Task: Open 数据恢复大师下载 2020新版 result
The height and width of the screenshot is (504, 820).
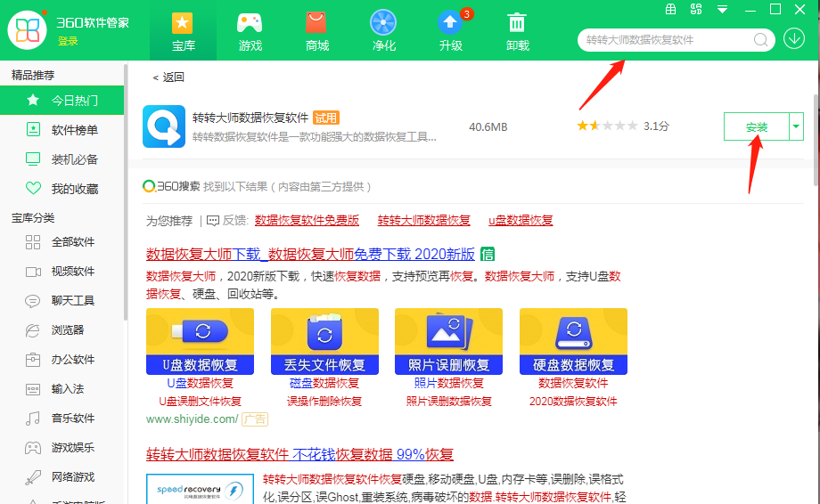Action: [x=310, y=255]
